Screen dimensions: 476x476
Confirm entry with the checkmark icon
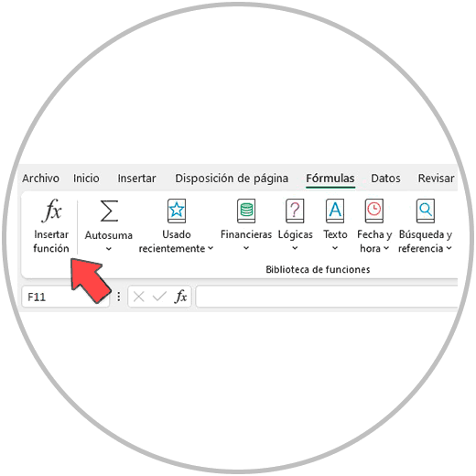(159, 297)
